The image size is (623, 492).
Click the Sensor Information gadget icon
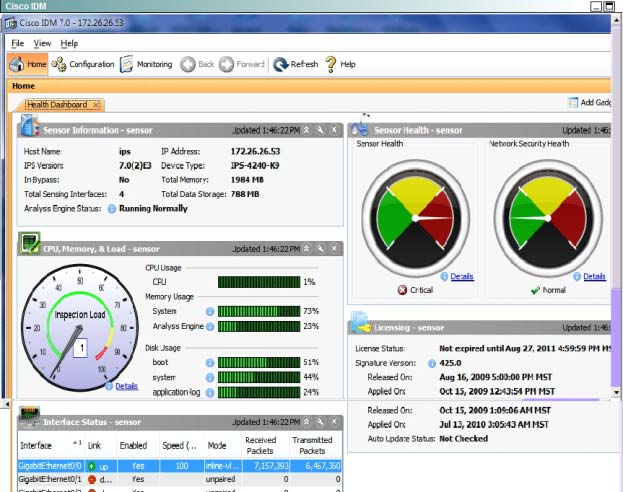point(29,125)
